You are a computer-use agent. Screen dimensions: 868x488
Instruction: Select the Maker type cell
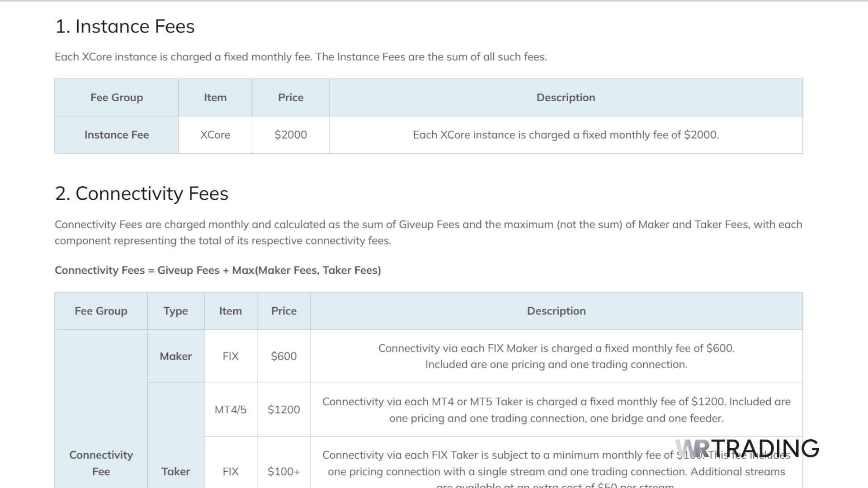pos(175,356)
